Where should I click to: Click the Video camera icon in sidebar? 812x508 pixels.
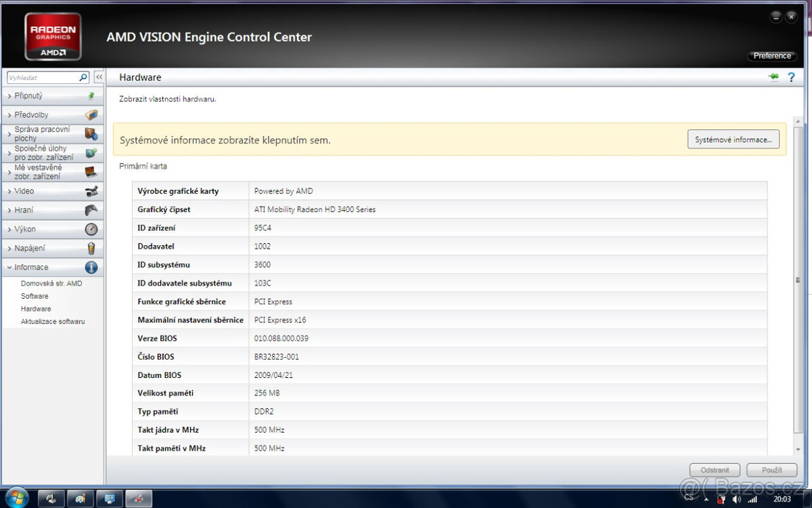click(91, 191)
